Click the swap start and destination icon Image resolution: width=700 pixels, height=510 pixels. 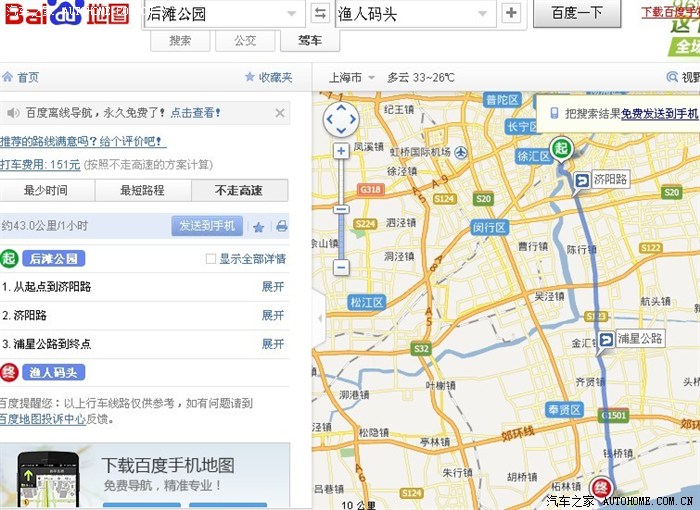tap(320, 13)
